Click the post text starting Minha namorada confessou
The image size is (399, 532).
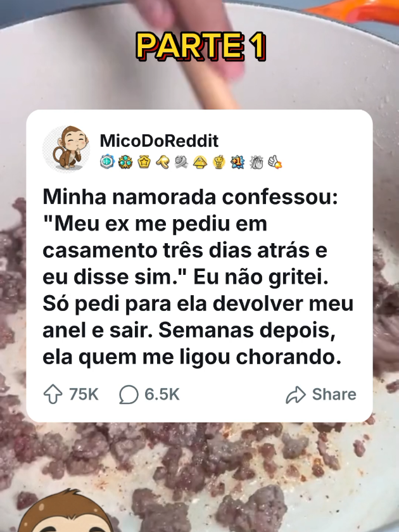pos(198,277)
